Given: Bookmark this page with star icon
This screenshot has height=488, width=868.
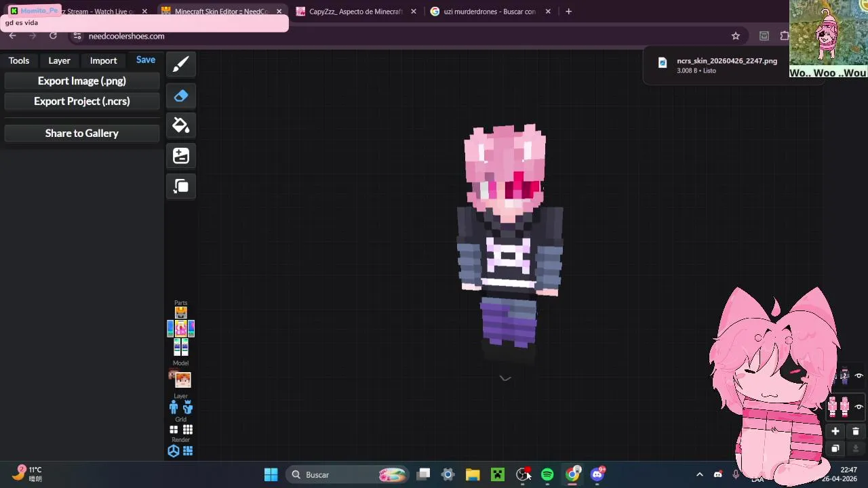Looking at the screenshot, I should (x=736, y=36).
